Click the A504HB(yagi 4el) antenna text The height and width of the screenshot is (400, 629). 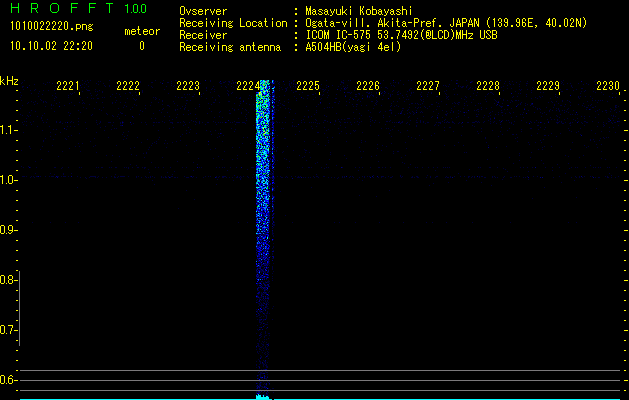click(353, 47)
